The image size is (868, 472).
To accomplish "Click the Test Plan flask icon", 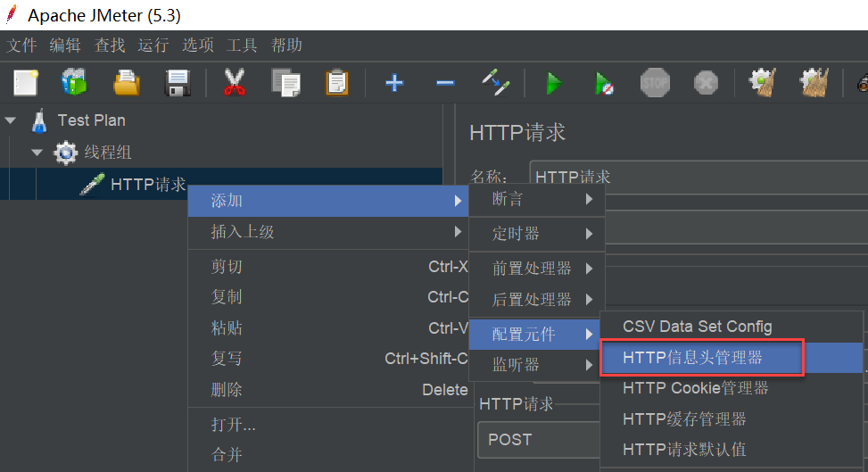I will tap(38, 120).
